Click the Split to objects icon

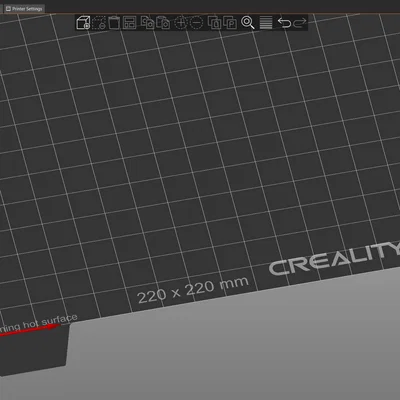214,23
